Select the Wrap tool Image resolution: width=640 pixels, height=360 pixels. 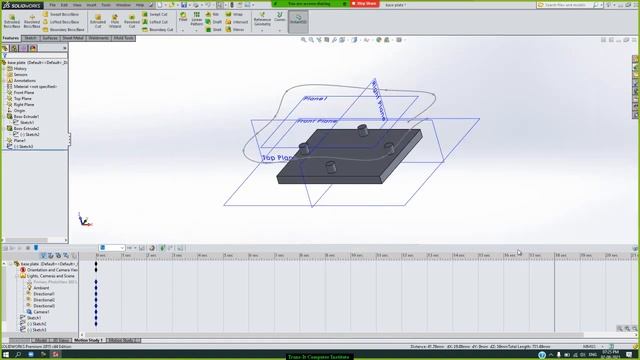tap(234, 14)
